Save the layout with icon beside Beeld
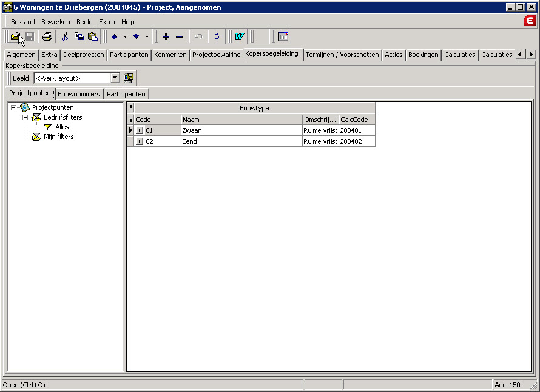 (x=129, y=78)
